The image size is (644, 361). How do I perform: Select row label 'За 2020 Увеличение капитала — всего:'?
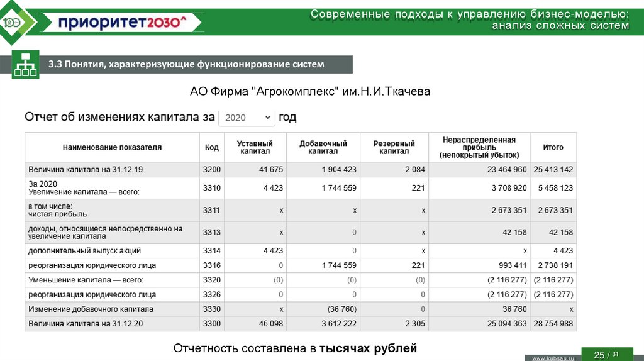click(84, 188)
